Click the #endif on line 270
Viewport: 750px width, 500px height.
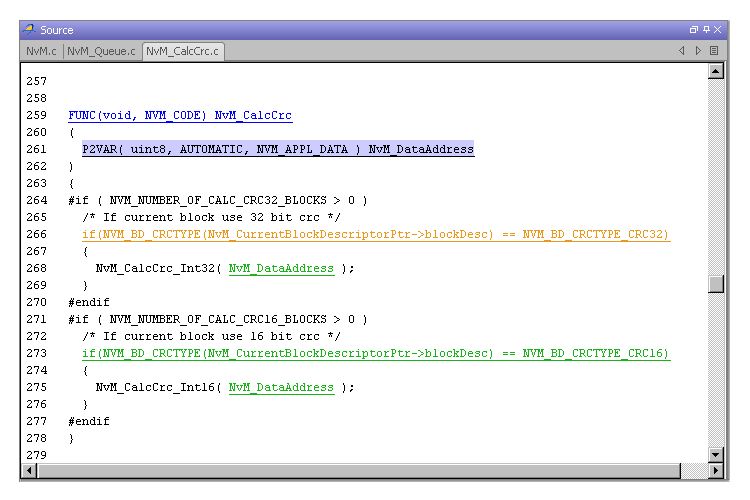[89, 302]
